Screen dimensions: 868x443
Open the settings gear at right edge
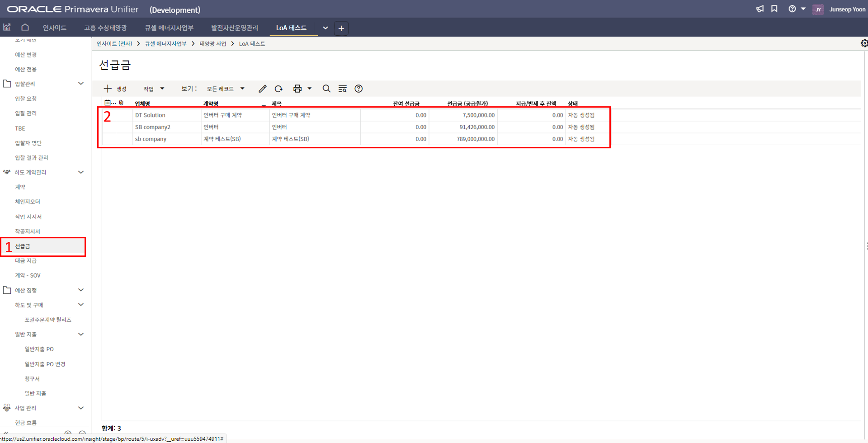coord(864,43)
